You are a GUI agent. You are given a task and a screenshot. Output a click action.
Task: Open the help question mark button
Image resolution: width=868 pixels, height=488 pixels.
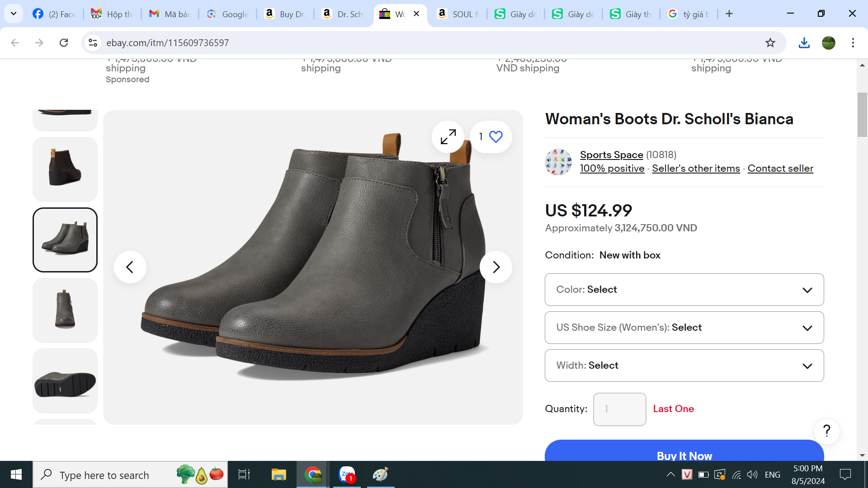(x=826, y=431)
